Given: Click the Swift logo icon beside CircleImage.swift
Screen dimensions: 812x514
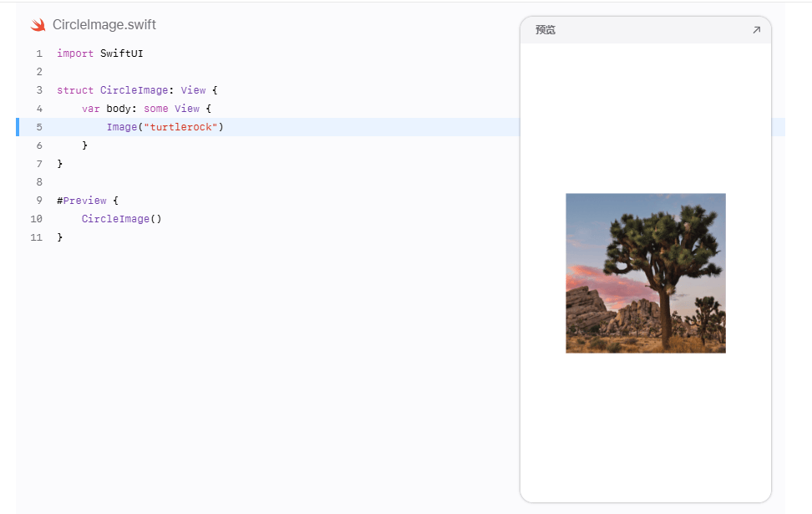Looking at the screenshot, I should coord(38,25).
